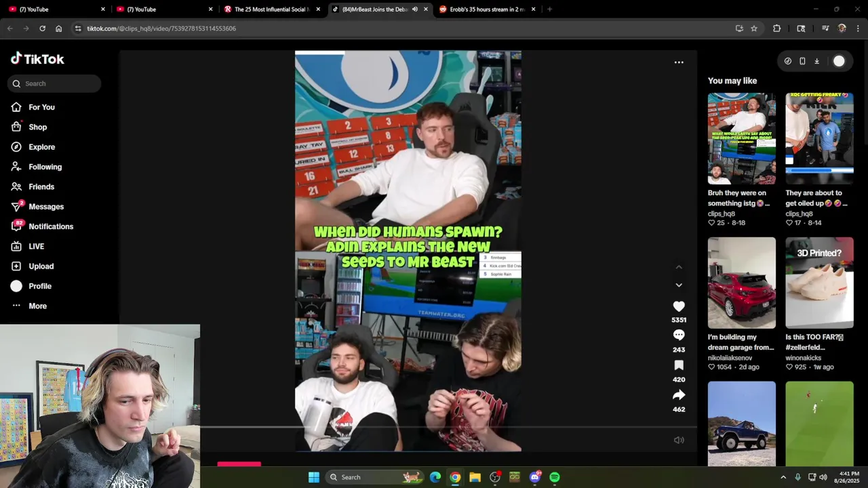Open Spotify from the taskbar

(555, 477)
